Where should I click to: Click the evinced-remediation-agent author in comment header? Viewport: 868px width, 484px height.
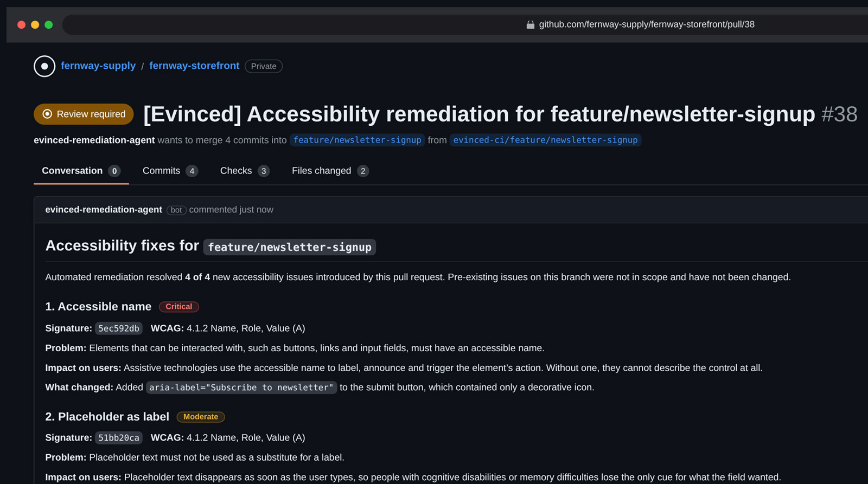click(x=104, y=210)
